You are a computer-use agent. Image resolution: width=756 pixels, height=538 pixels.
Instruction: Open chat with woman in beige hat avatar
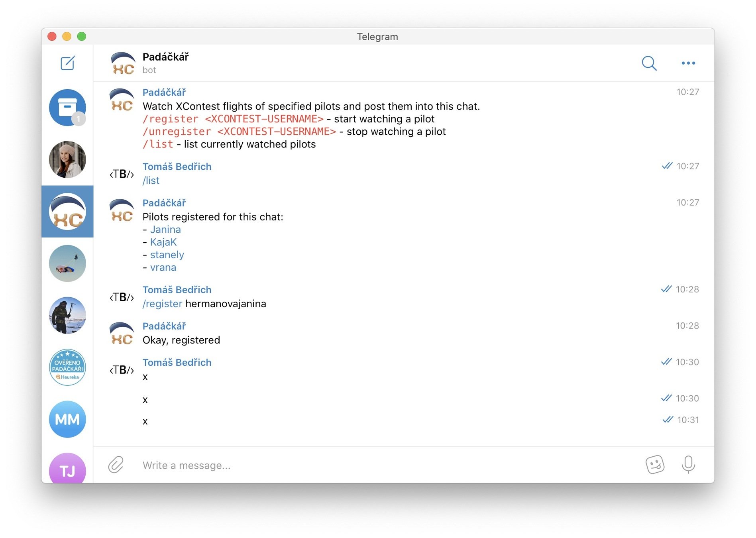click(x=67, y=159)
